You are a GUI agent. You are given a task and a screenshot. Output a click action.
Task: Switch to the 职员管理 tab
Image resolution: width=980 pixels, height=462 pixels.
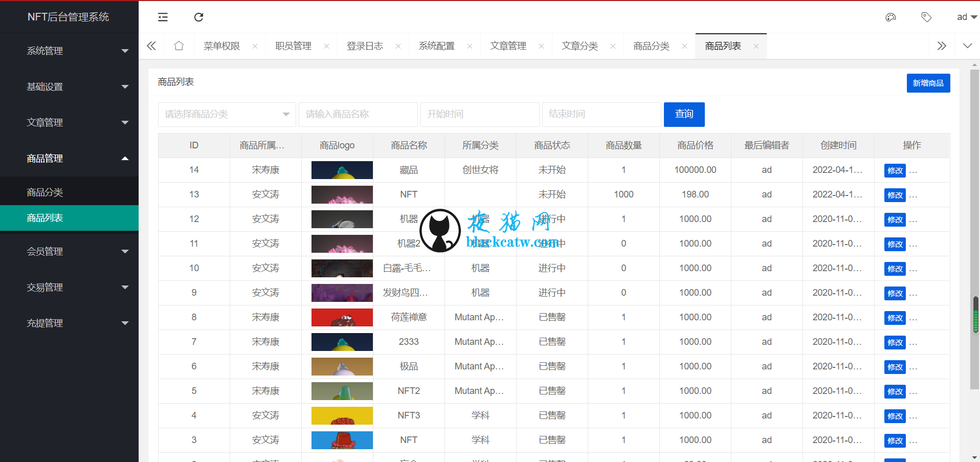pyautogui.click(x=293, y=46)
